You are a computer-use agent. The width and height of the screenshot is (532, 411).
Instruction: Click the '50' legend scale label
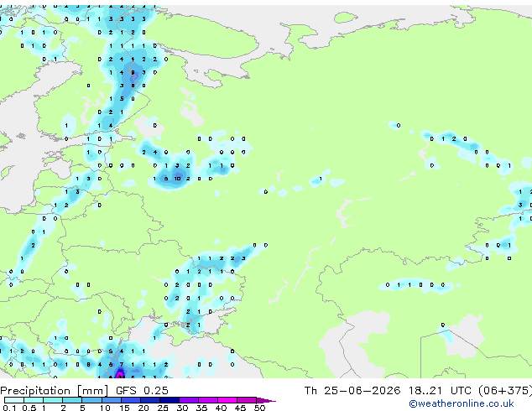(x=259, y=408)
